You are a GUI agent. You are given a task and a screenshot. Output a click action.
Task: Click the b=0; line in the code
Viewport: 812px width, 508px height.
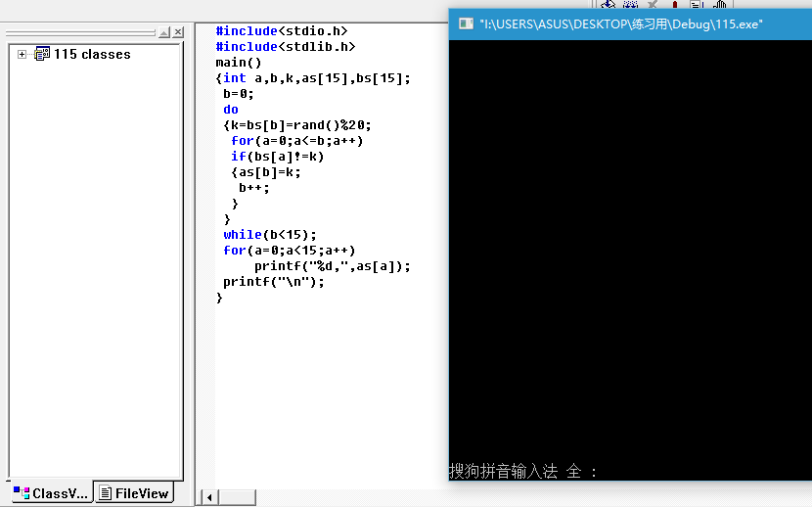click(x=238, y=94)
